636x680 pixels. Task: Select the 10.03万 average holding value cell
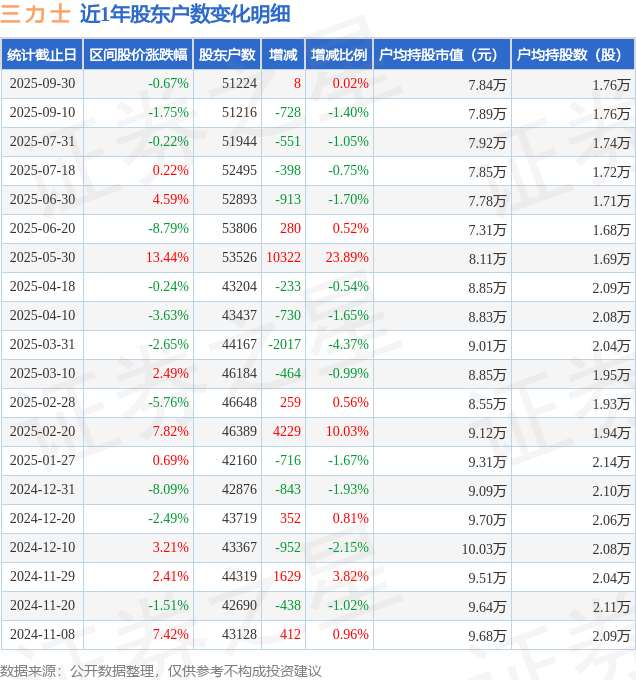point(484,548)
